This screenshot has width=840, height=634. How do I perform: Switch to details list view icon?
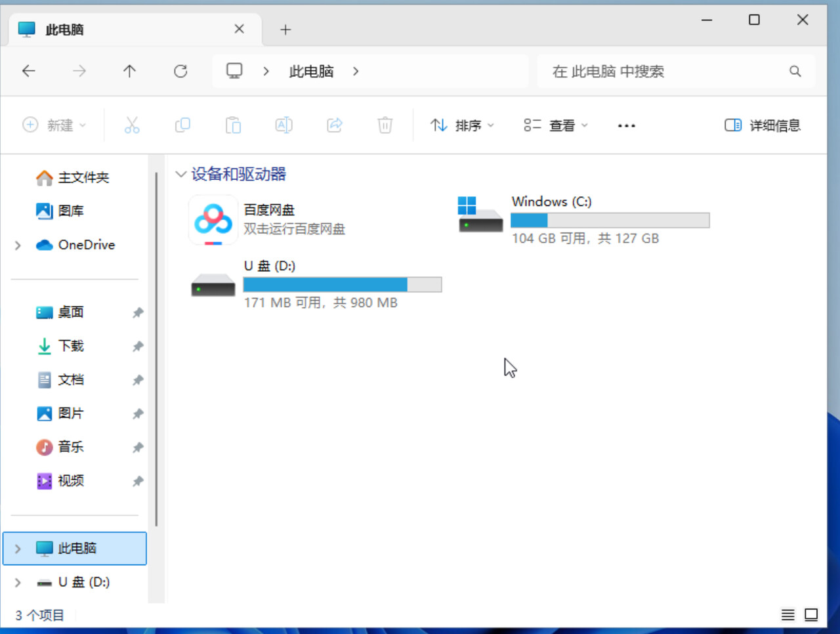pos(787,615)
